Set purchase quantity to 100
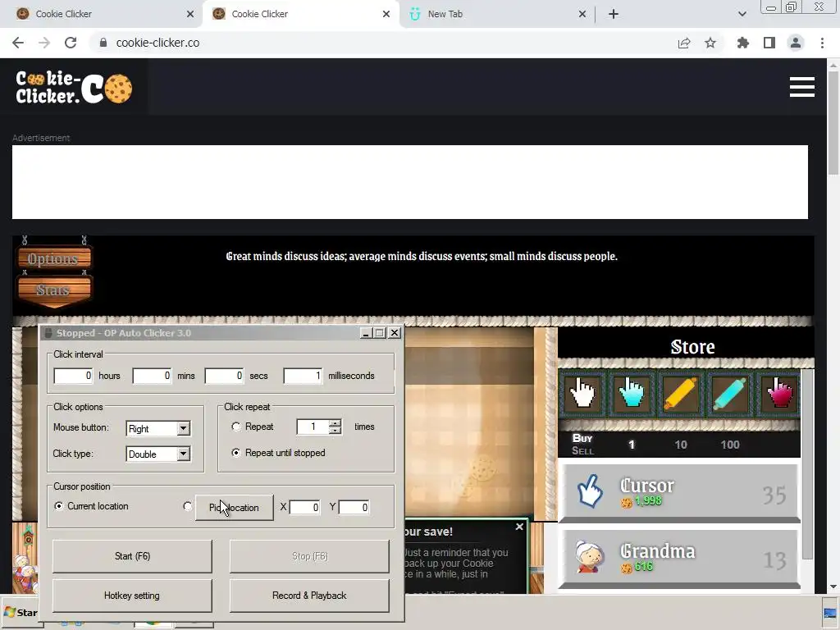The image size is (840, 630). pos(729,445)
